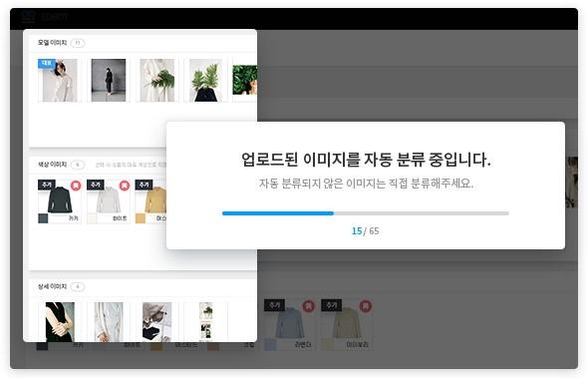Click the red bookmark on the ivory shirt
The width and height of the screenshot is (588, 378).
(365, 306)
